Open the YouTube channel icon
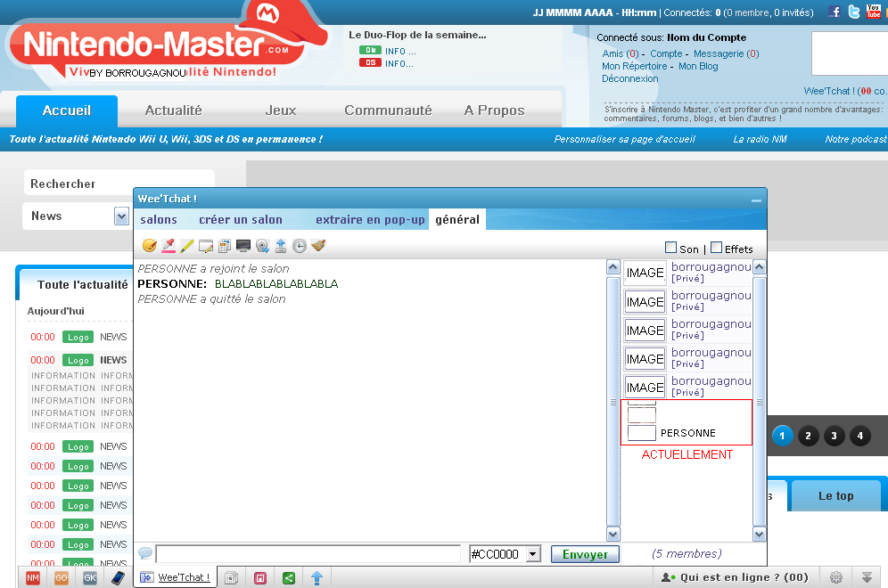The height and width of the screenshot is (588, 888). tap(873, 12)
